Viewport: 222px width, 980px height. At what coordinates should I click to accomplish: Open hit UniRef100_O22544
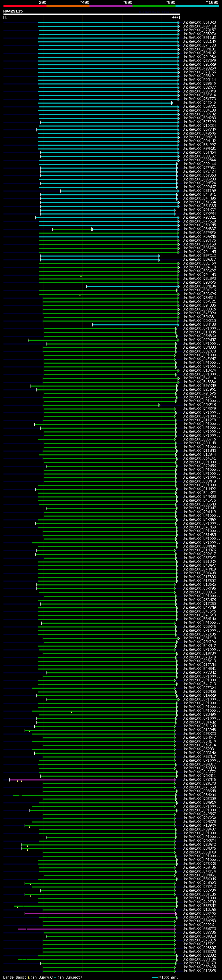[199, 160]
